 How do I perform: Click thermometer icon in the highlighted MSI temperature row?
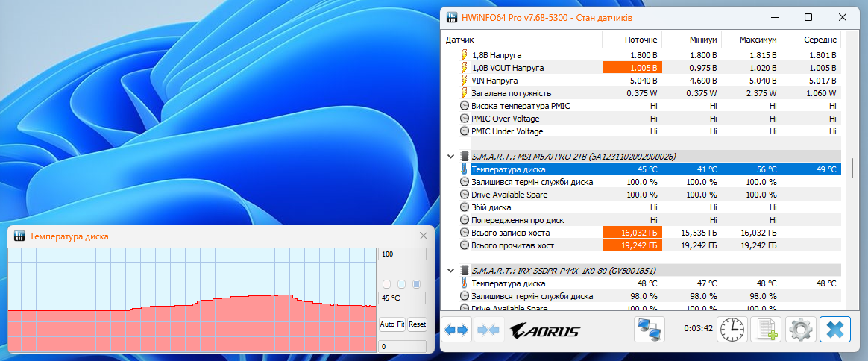click(465, 169)
